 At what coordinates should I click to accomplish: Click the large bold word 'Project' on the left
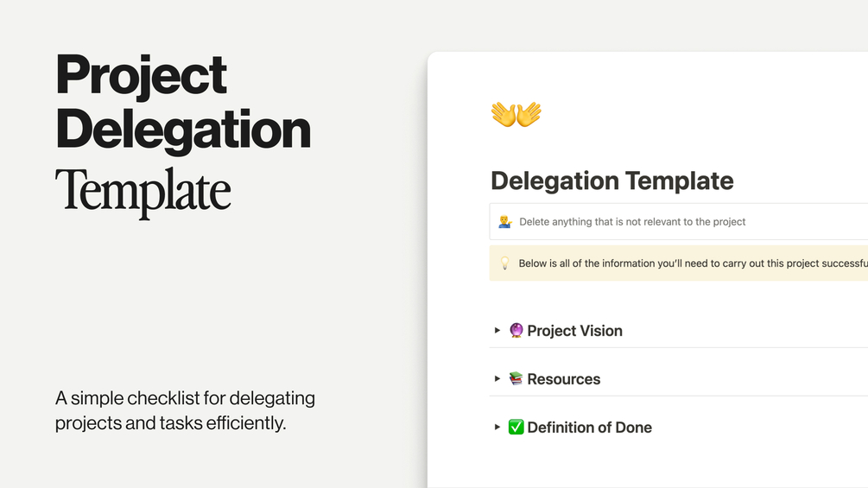(x=141, y=76)
